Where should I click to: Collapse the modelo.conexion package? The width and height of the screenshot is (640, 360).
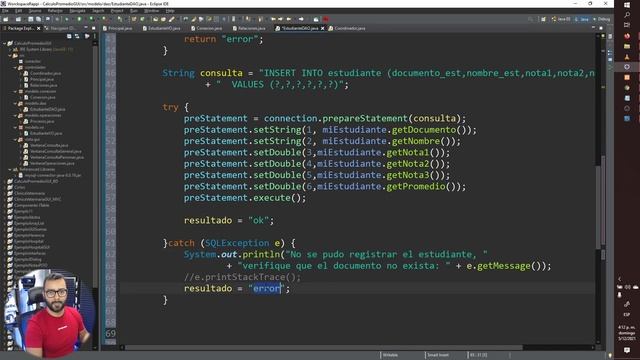point(15,91)
